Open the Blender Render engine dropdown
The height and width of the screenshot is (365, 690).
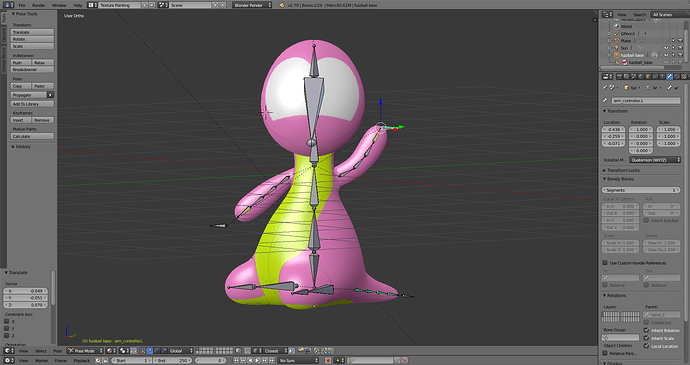tap(252, 5)
